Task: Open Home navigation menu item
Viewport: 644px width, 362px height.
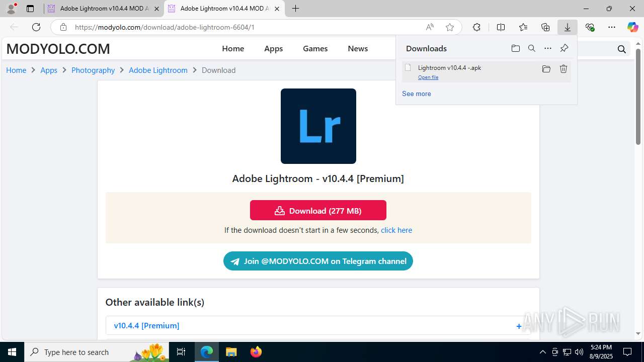Action: (233, 48)
